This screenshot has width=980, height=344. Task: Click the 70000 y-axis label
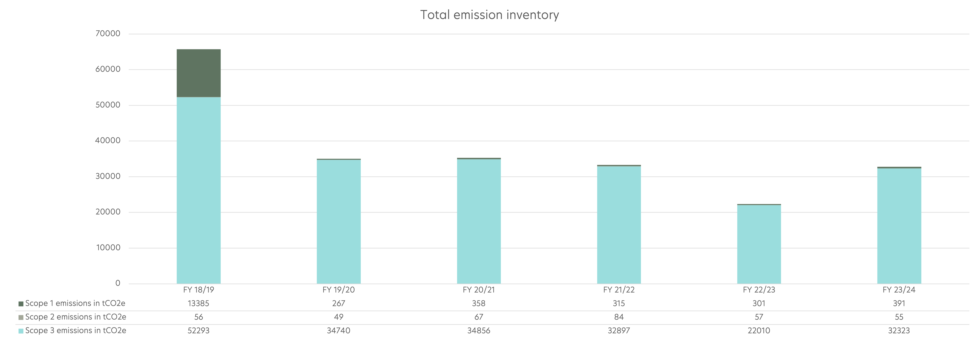[108, 34]
